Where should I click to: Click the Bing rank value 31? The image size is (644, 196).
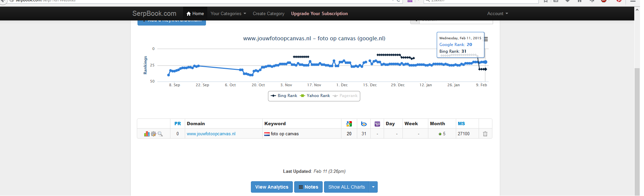(364, 134)
